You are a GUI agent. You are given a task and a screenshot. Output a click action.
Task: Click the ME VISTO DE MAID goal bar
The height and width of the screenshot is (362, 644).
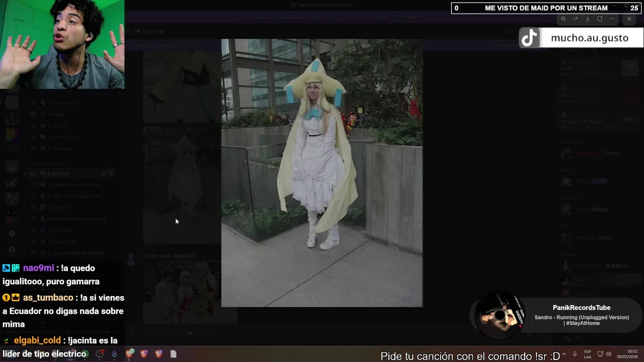pos(546,8)
